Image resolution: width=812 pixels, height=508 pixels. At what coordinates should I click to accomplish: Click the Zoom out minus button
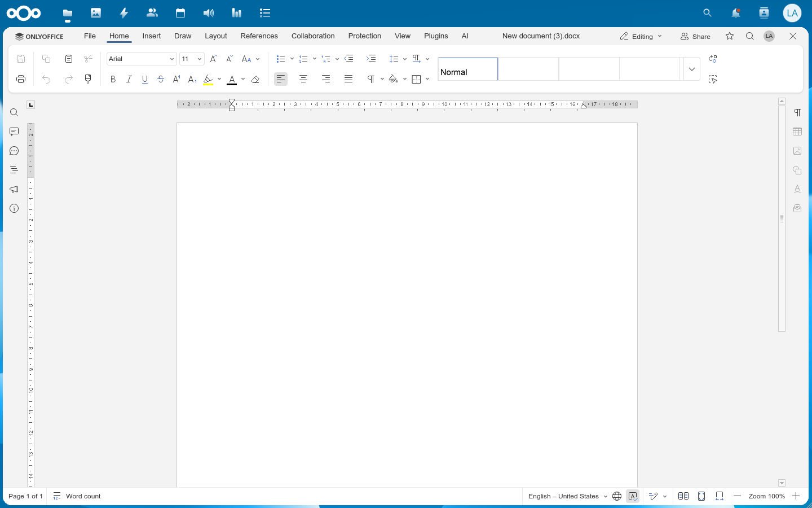pyautogui.click(x=737, y=496)
